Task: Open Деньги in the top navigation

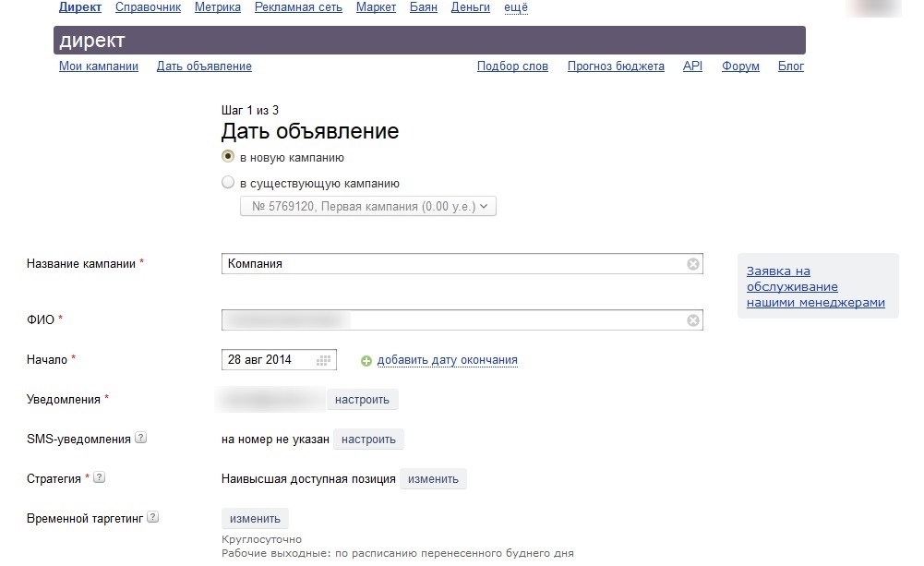Action: pyautogui.click(x=470, y=7)
